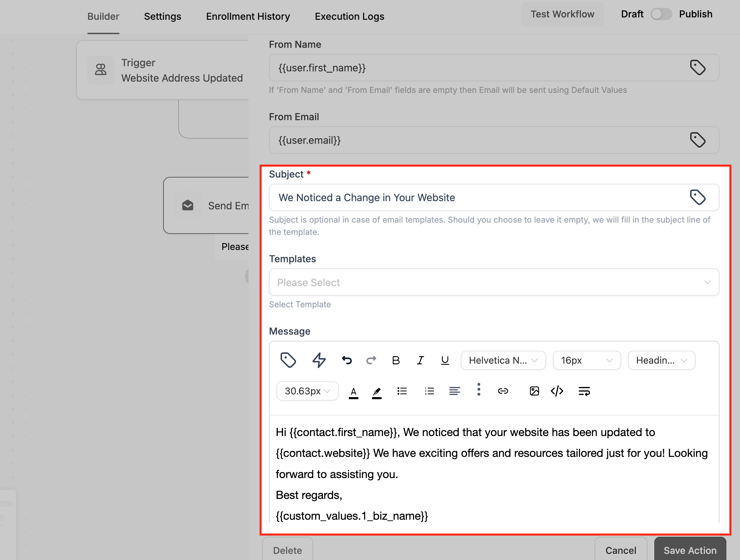Image resolution: width=740 pixels, height=560 pixels.
Task: Switch to Enrollment History tab
Action: click(248, 16)
